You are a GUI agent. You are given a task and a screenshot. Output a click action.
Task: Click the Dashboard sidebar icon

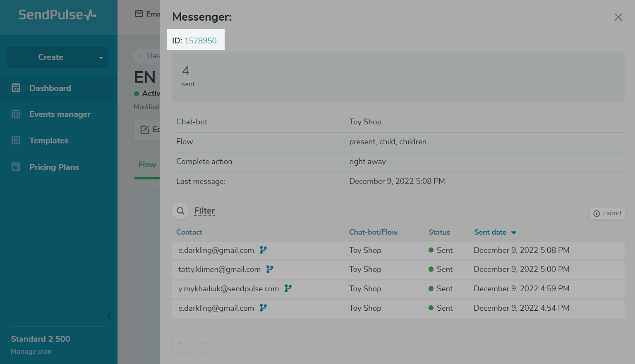click(x=16, y=88)
